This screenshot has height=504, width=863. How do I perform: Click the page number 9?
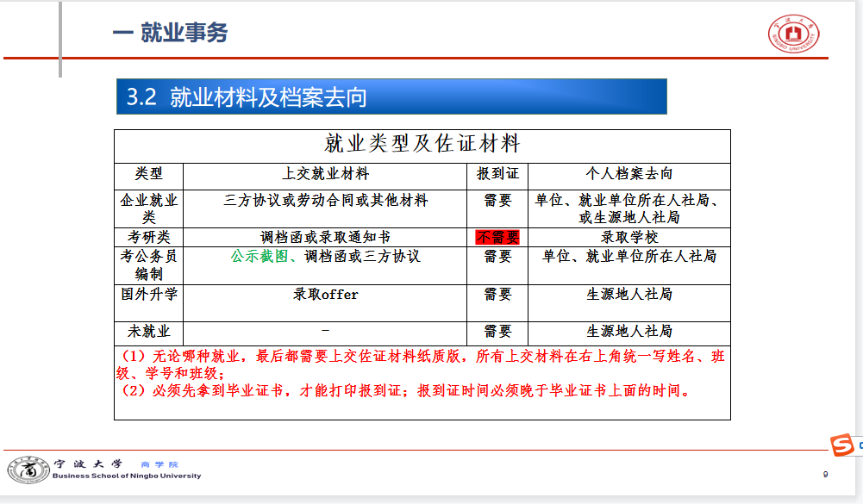[825, 475]
